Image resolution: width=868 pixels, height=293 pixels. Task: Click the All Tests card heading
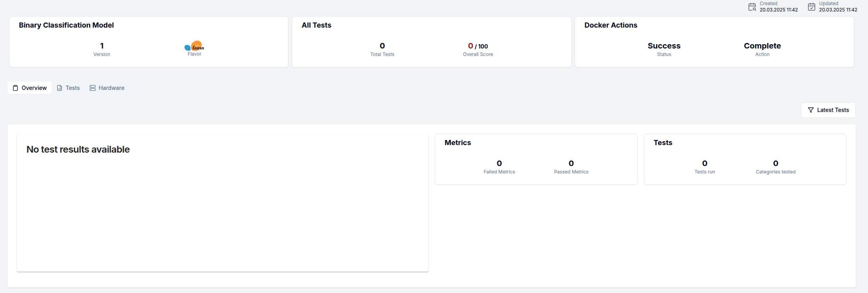point(317,25)
